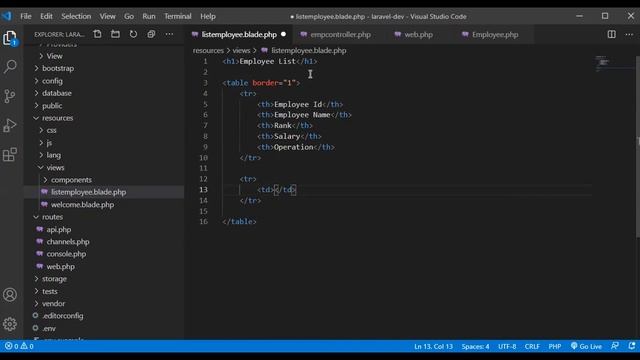Change indentation via Spaces: 4
The height and width of the screenshot is (360, 640).
pos(476,346)
